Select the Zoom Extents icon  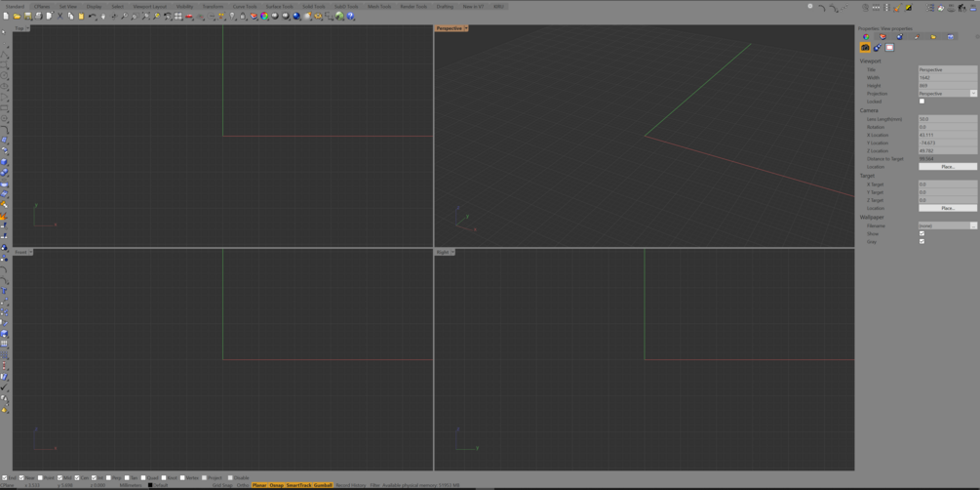(x=145, y=16)
